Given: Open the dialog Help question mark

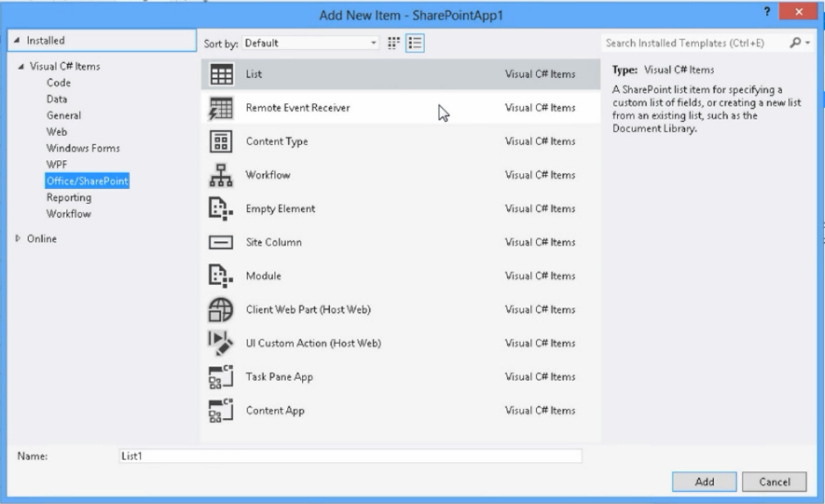Looking at the screenshot, I should click(767, 11).
